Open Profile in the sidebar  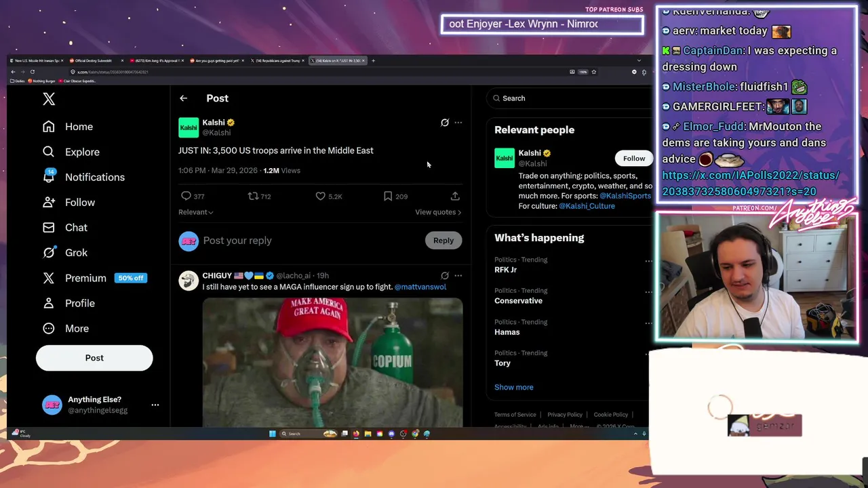[x=68, y=303]
